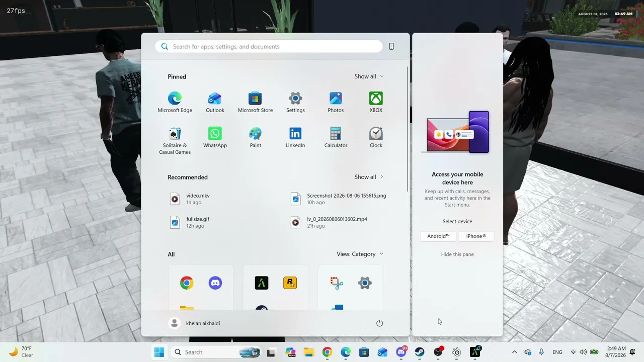Viewport: 644px width, 362px height.
Task: Expand Pinned apps with Show all
Action: (x=369, y=76)
